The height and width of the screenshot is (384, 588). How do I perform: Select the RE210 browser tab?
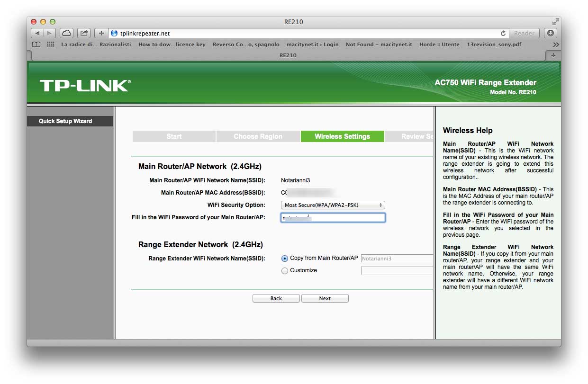click(288, 55)
